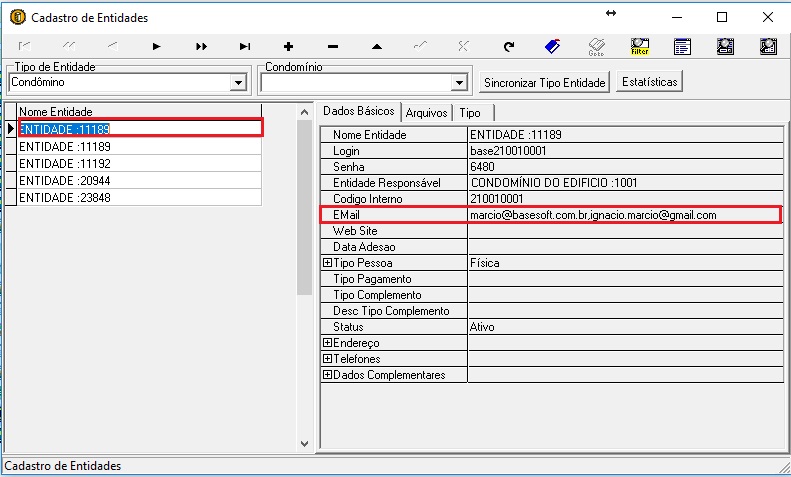Click the minus icon to delete record
Image resolution: width=791 pixels, height=477 pixels.
point(333,46)
